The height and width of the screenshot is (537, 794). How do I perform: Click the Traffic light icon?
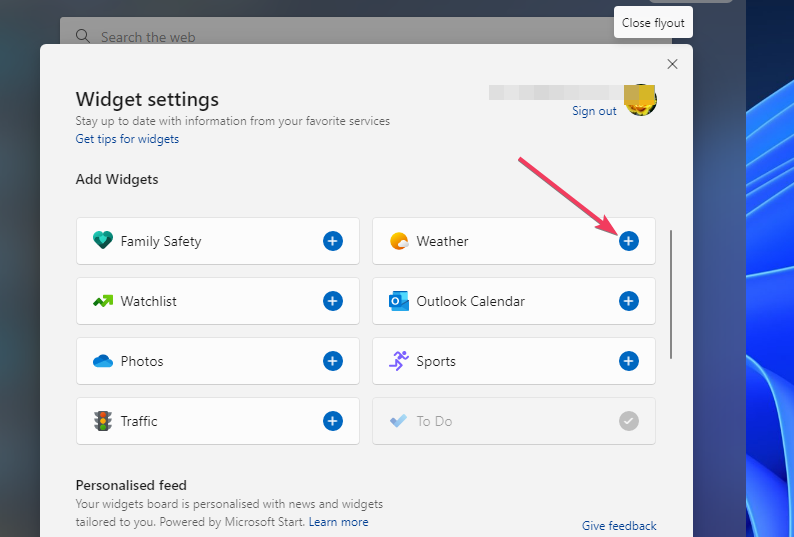click(102, 421)
